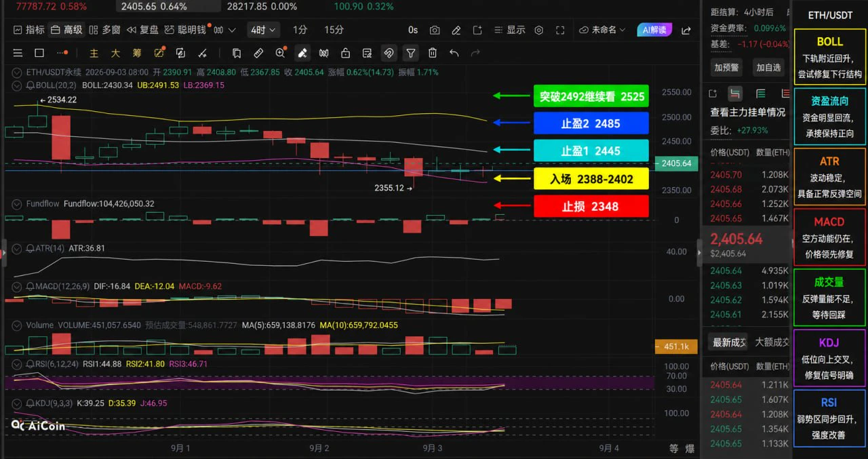Open 查看主力挂单情况 link
The height and width of the screenshot is (459, 868).
pos(748,113)
